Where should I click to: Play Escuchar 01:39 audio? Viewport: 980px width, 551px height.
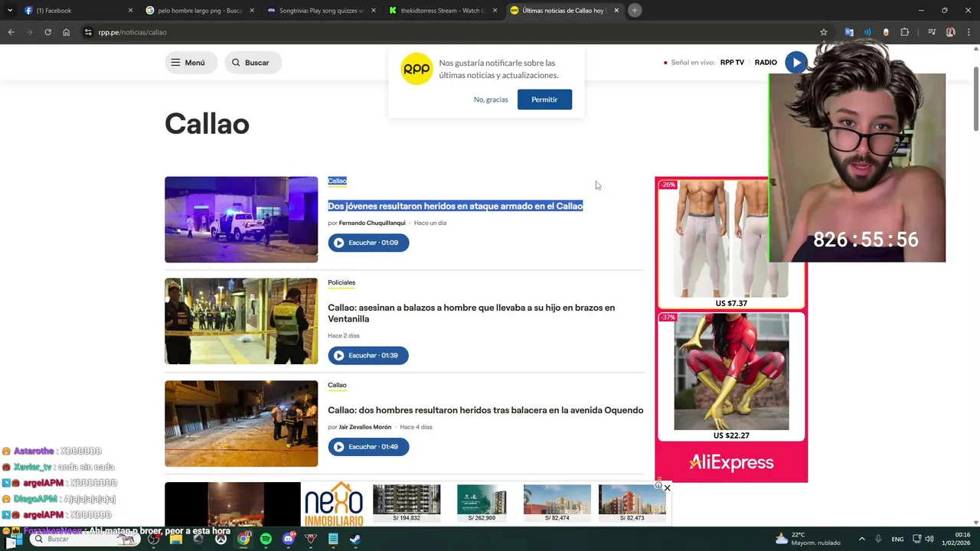(368, 355)
